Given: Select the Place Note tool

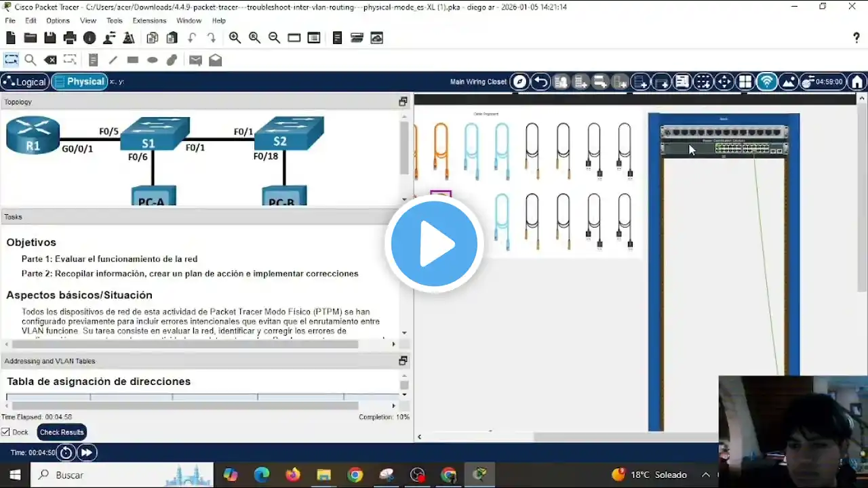Looking at the screenshot, I should click(94, 60).
